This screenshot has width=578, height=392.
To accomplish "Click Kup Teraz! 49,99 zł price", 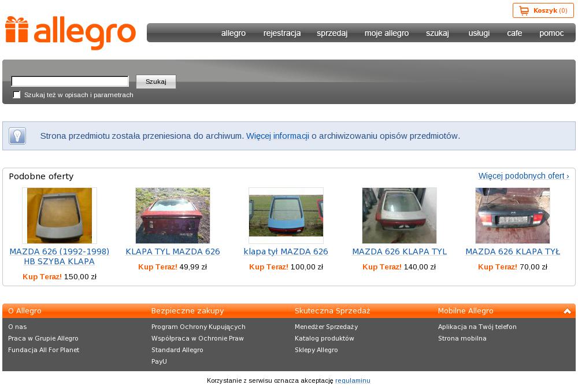I will click(172, 267).
